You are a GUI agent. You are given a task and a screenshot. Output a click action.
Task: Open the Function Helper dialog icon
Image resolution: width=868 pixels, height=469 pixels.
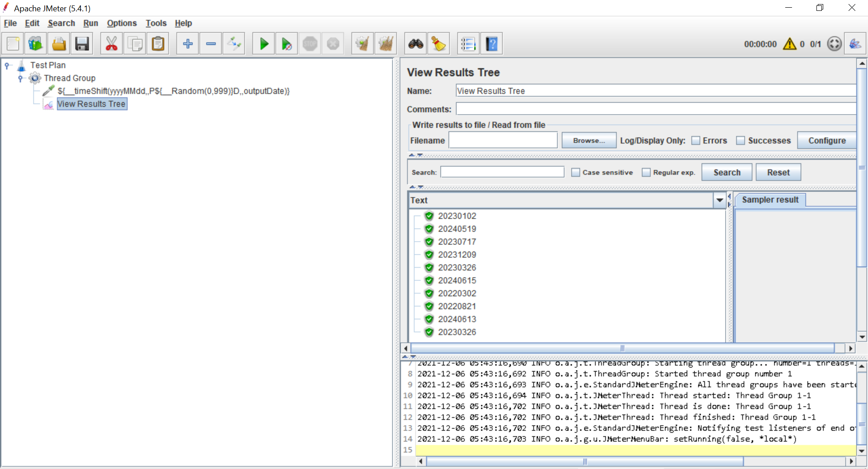tap(468, 44)
